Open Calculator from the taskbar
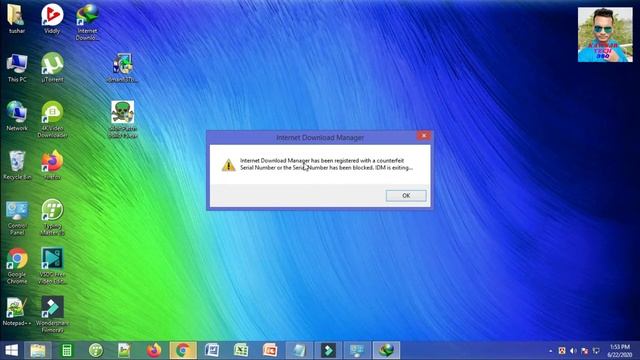The image size is (640, 360). (67, 350)
